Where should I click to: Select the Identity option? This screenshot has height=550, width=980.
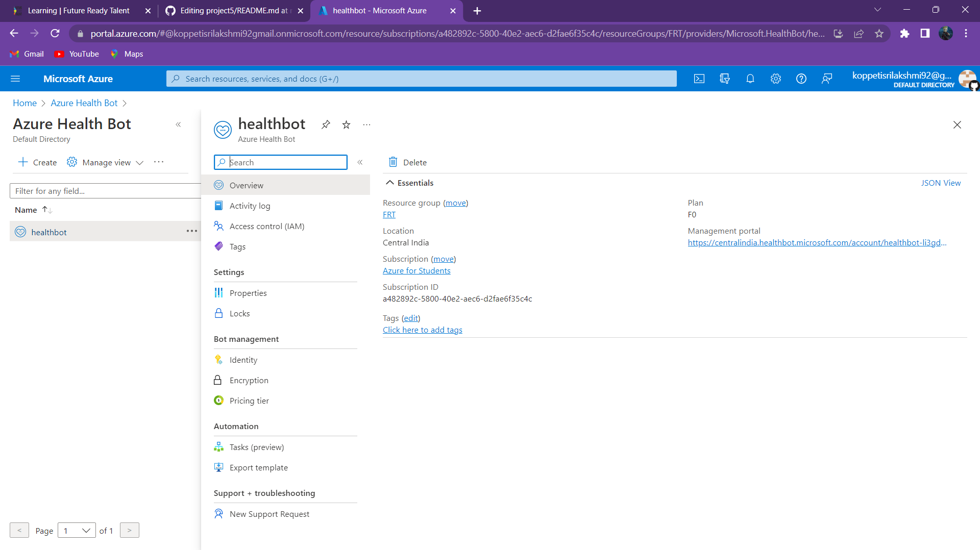(x=243, y=360)
